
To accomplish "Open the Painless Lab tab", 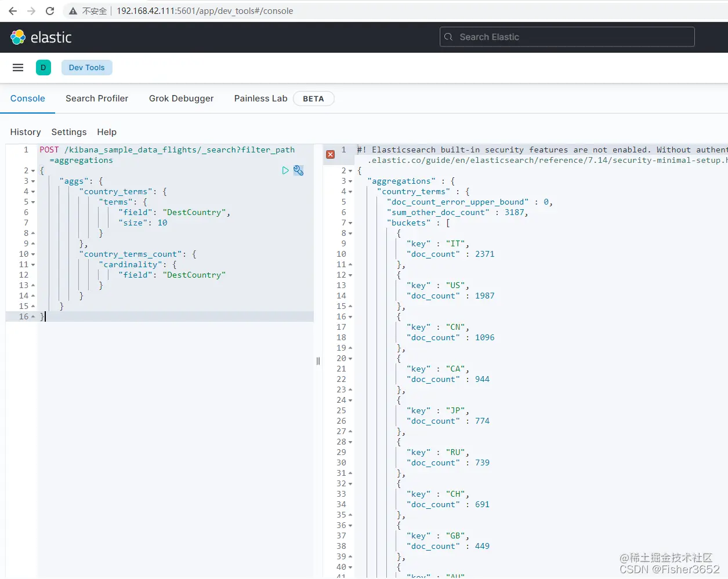I will coord(260,99).
